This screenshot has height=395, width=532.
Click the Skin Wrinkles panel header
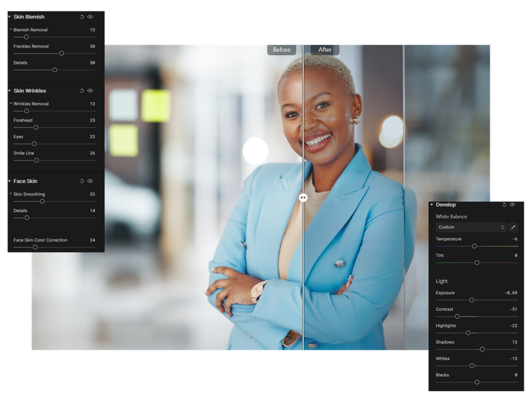coord(30,91)
